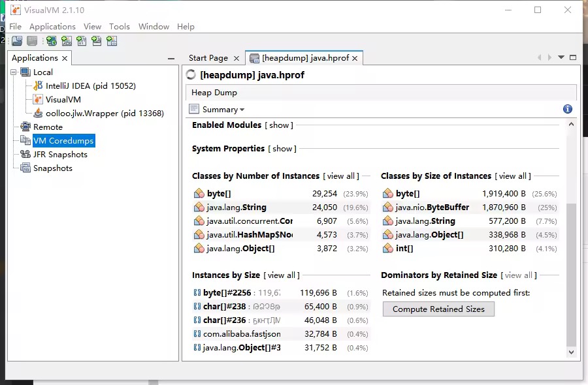Open the Summary view dropdown
The image size is (588, 385).
tap(223, 110)
